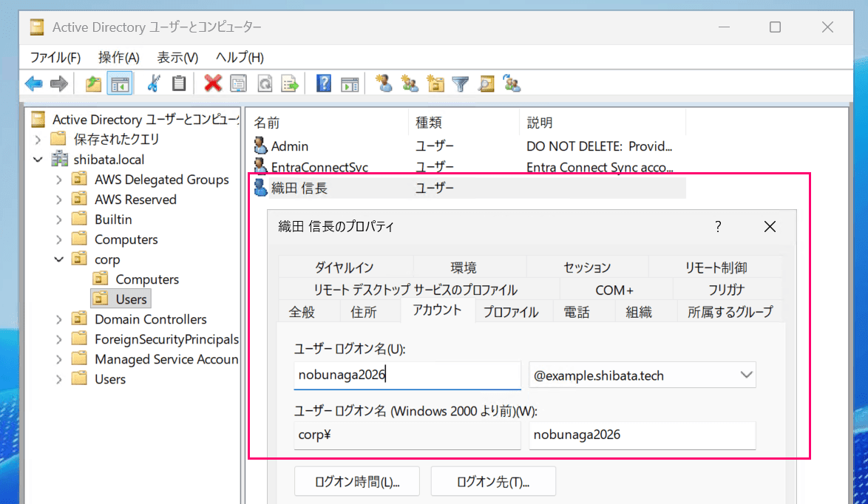Click the Copy clipboard icon

pos(179,84)
